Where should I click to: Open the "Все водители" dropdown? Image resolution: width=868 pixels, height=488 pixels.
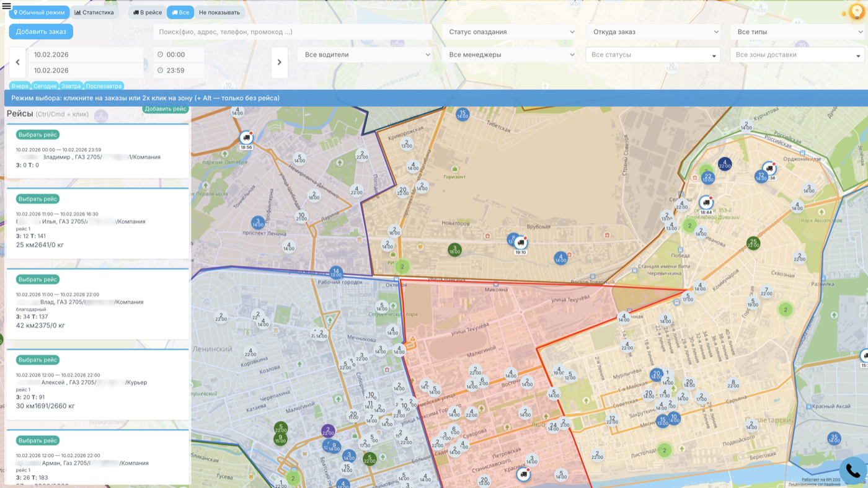[x=365, y=55]
